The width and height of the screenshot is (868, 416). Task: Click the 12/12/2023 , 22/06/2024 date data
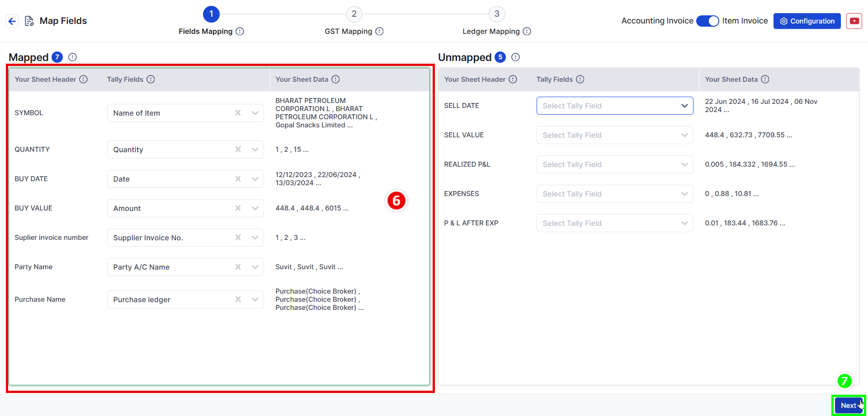pos(318,179)
